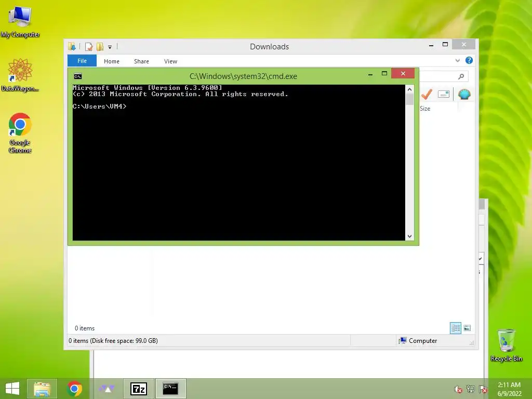Open the File tab in Downloads
Image resolution: width=532 pixels, height=399 pixels.
[x=82, y=61]
